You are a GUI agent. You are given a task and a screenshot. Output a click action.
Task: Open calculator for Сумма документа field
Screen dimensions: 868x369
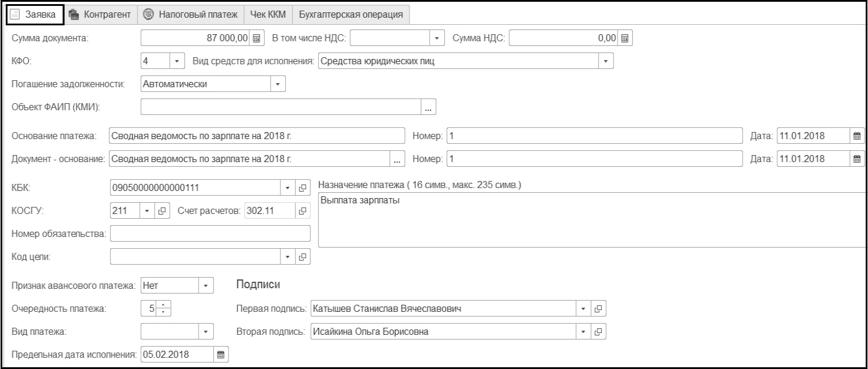click(256, 38)
